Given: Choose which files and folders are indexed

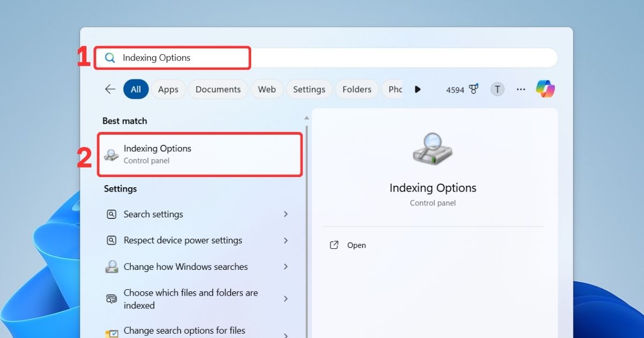Looking at the screenshot, I should coord(191,299).
